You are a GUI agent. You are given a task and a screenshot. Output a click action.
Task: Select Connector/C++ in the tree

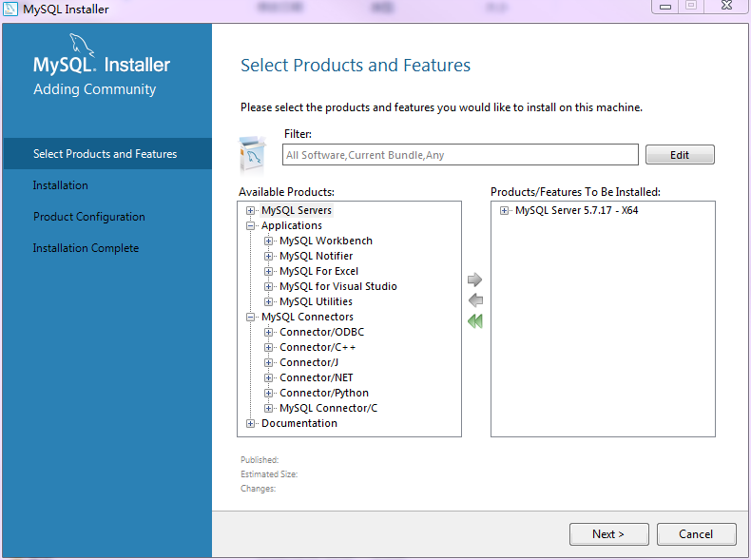[318, 347]
